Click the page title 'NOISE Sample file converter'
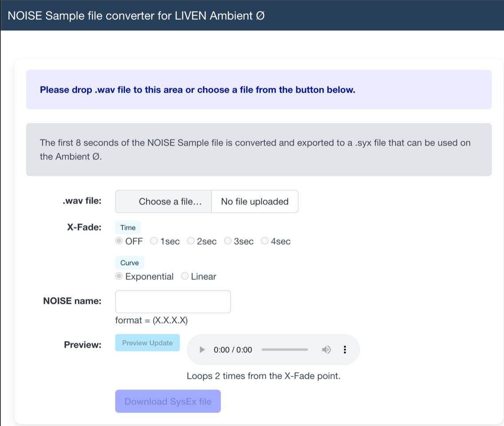Image resolution: width=504 pixels, height=426 pixels. tap(136, 16)
